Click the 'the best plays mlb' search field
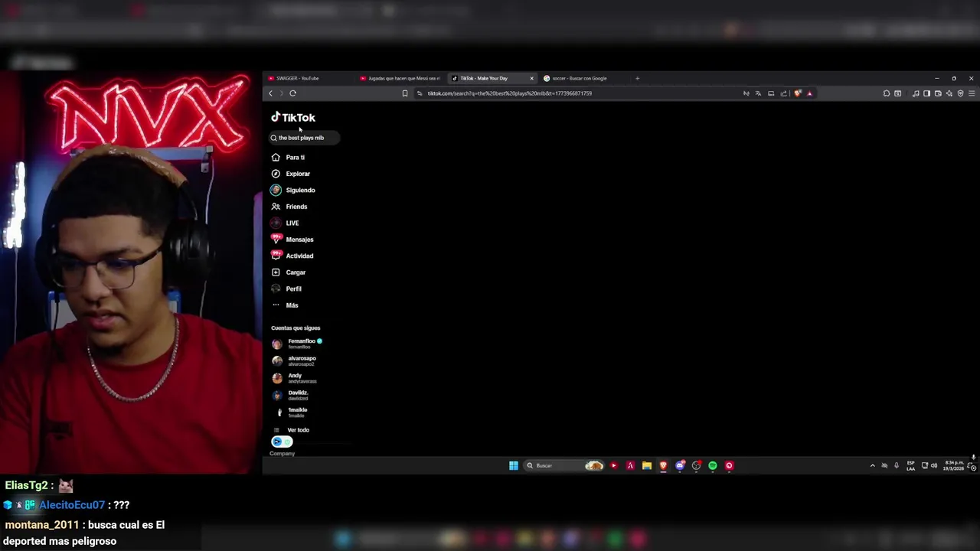Viewport: 980px width, 551px height. pos(304,138)
